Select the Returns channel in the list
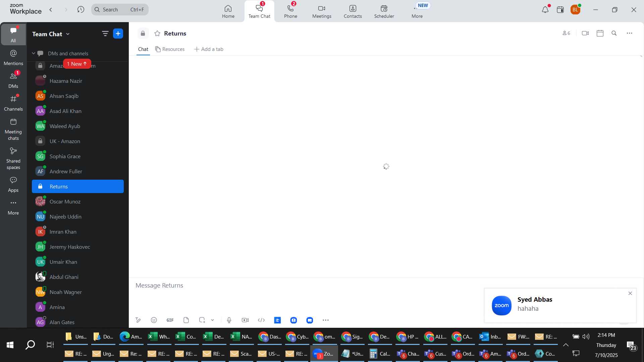This screenshot has width=644, height=362. click(x=78, y=186)
